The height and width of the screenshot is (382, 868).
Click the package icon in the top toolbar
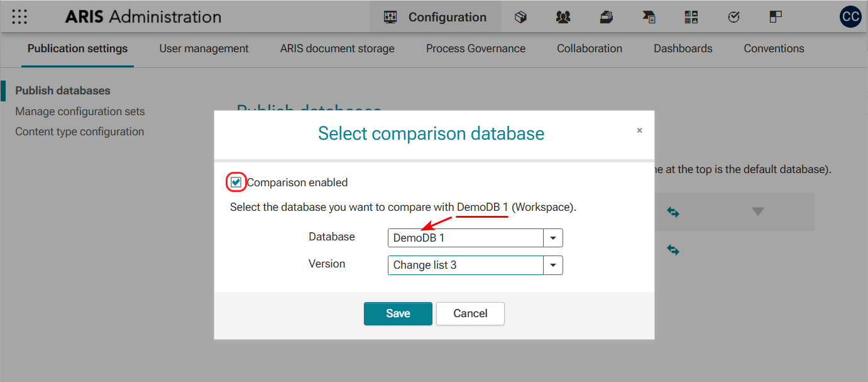[520, 17]
